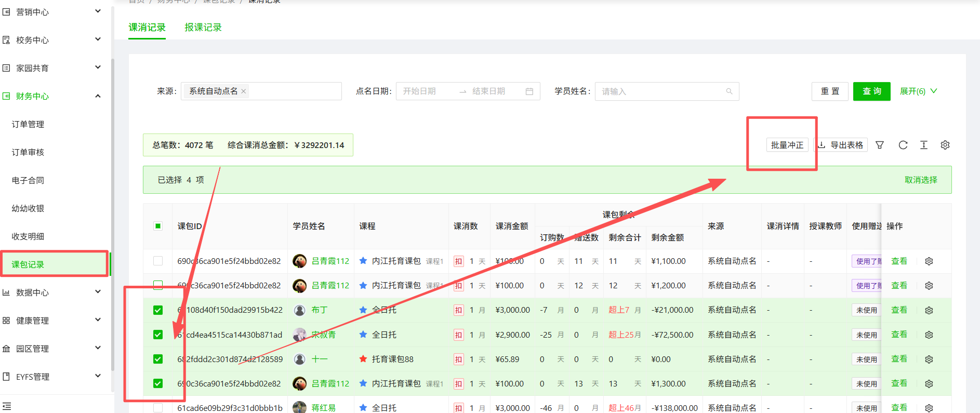Remove the 系统自动点名 source tag
This screenshot has width=980, height=413.
click(x=243, y=91)
